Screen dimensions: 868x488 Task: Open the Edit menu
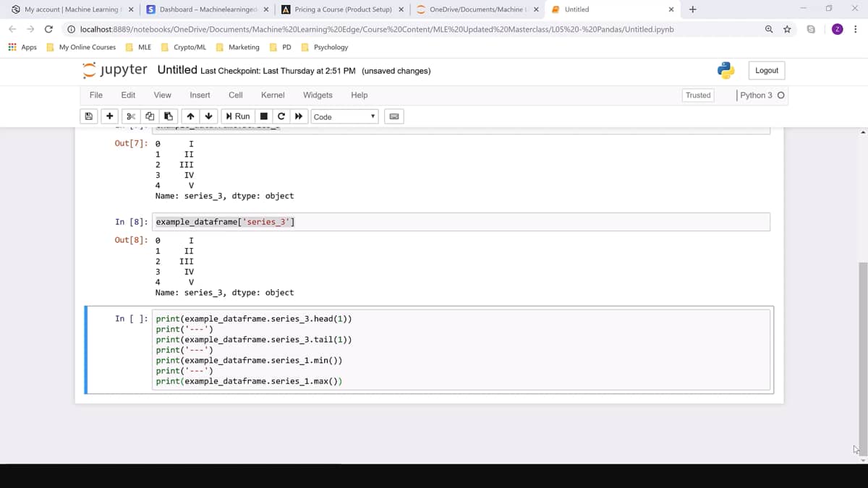point(128,95)
